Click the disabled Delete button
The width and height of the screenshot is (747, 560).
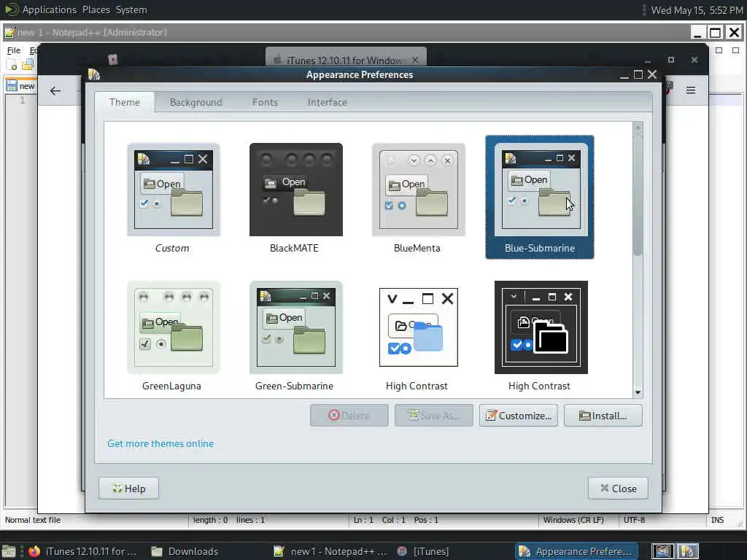pyautogui.click(x=349, y=416)
